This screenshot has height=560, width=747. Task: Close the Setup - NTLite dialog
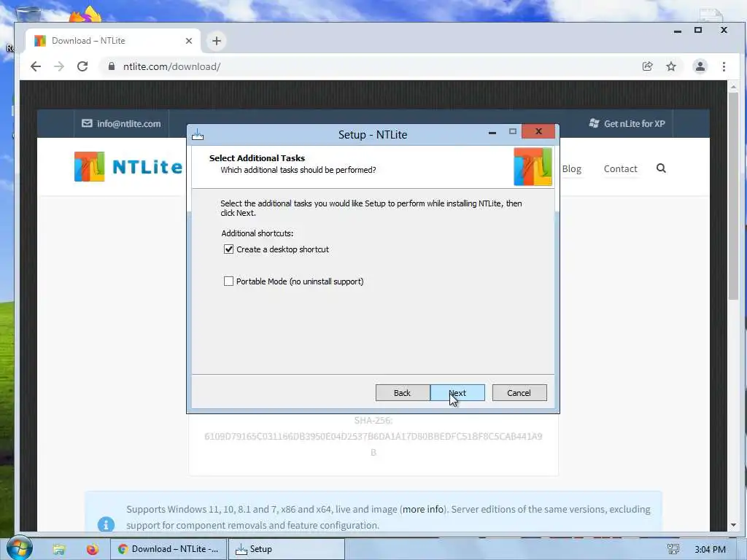(538, 131)
